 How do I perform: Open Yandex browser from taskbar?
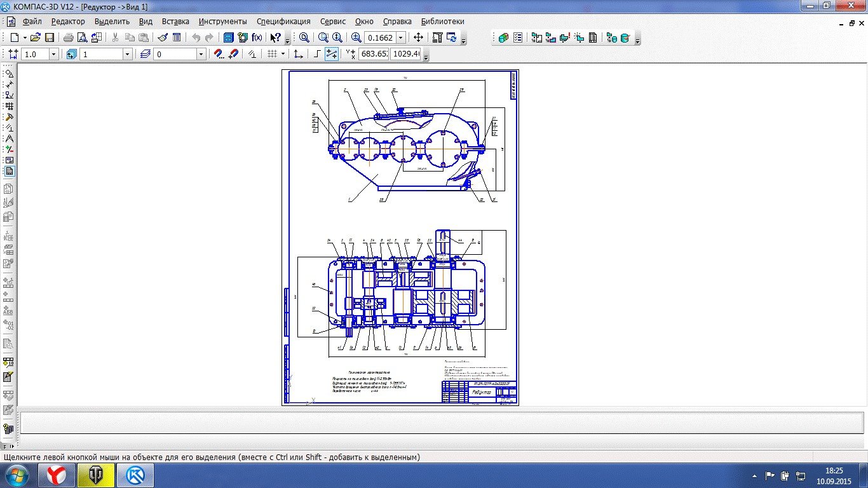tap(58, 475)
